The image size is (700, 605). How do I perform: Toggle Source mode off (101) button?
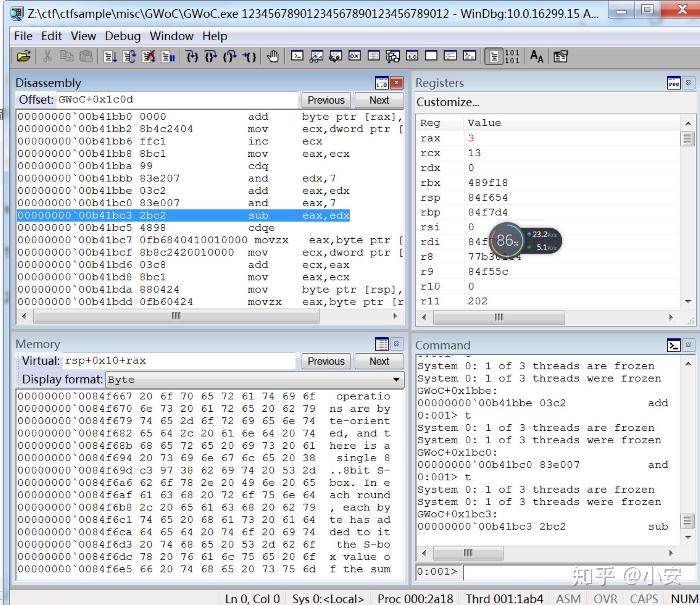(512, 57)
